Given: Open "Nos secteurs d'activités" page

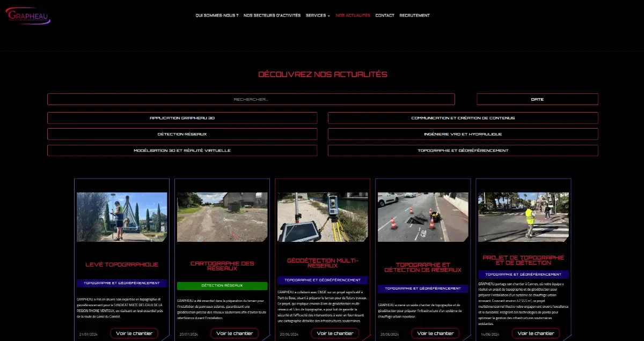Looking at the screenshot, I should 273,16.
